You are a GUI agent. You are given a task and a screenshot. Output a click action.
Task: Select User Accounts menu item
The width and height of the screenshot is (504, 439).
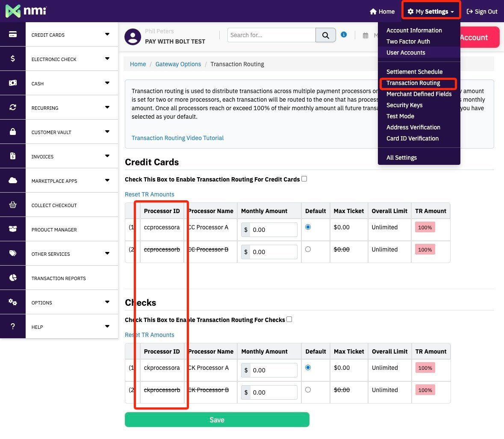click(406, 53)
